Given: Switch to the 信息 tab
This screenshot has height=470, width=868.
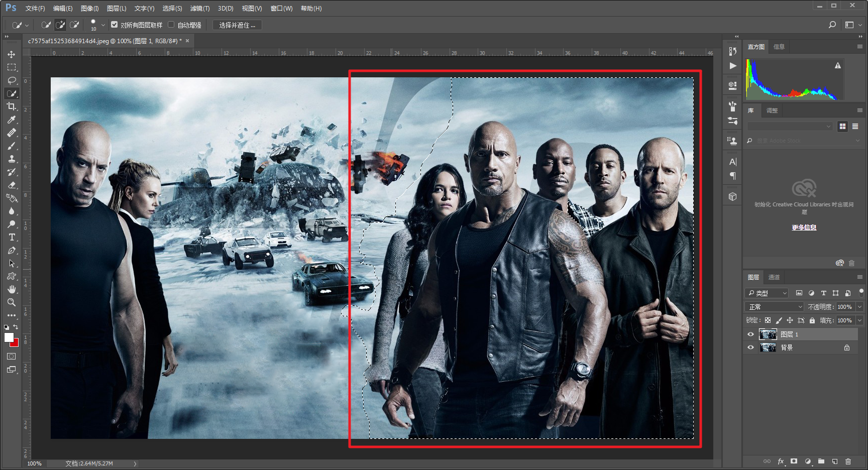Looking at the screenshot, I should click(779, 47).
